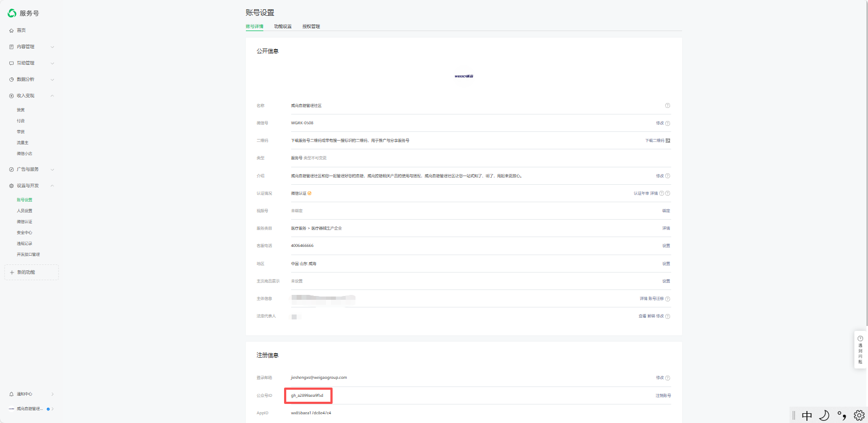Toggle the moon night mode icon
Viewport: 868px width, 423px height.
point(824,416)
